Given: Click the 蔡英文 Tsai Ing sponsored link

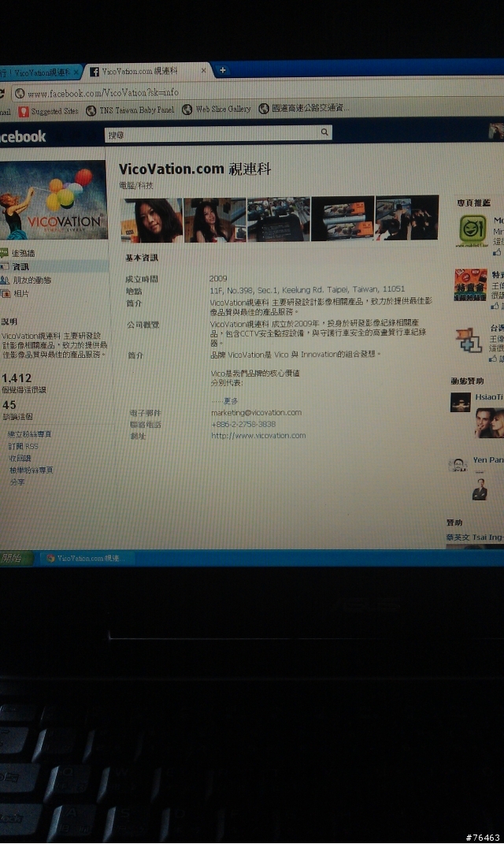Looking at the screenshot, I should click(474, 537).
